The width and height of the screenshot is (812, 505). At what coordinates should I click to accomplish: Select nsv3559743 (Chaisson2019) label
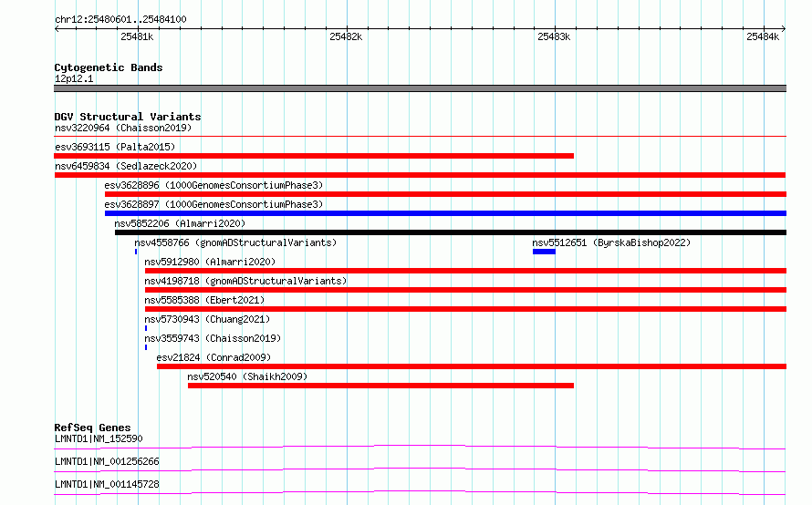(x=213, y=338)
